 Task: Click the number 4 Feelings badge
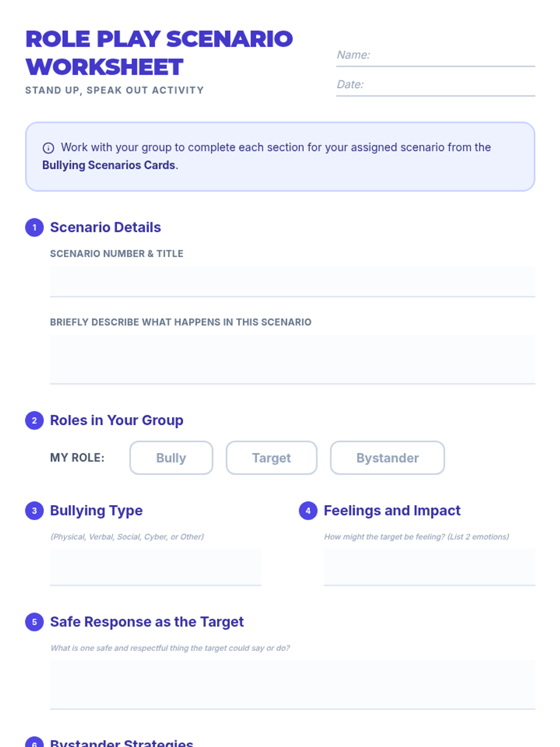[308, 511]
